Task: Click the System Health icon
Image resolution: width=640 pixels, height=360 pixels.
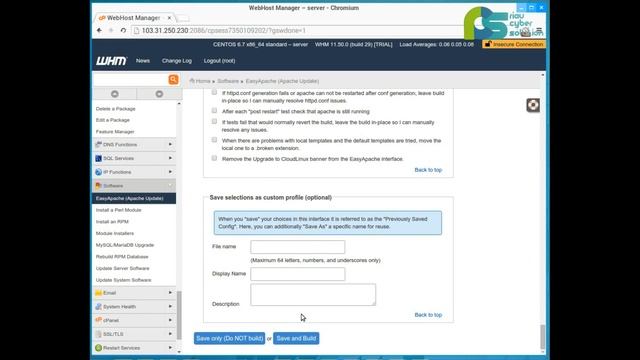Action: 98,307
